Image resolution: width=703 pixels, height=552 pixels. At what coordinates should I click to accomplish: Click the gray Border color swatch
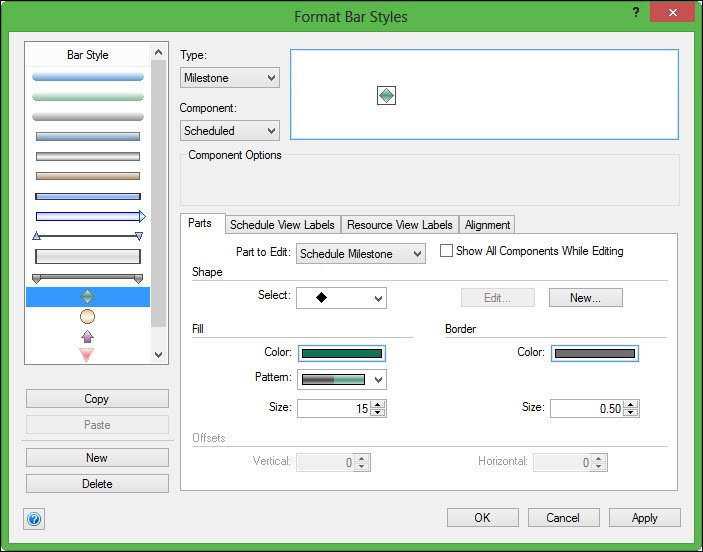594,353
